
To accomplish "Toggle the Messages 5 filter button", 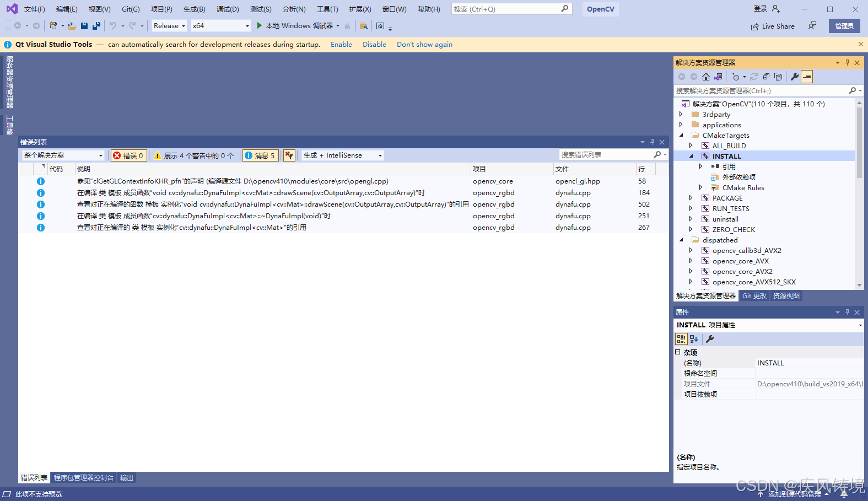I will pyautogui.click(x=260, y=155).
